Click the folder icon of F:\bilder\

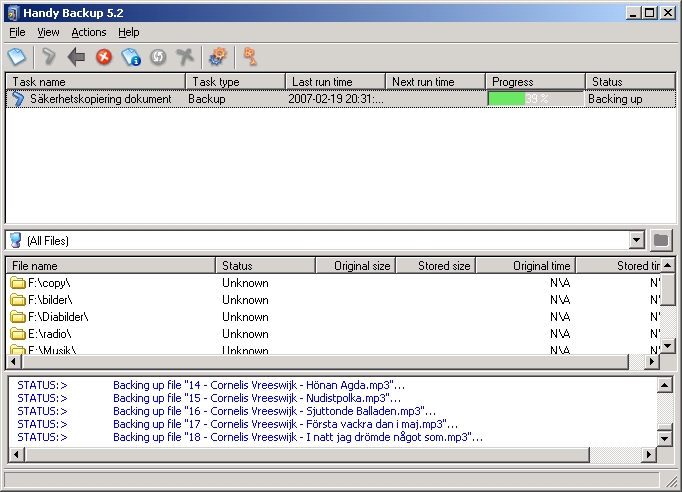pos(18,300)
